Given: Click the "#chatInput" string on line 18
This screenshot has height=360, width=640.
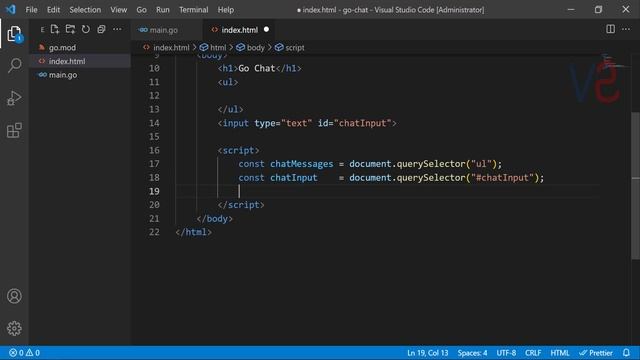Looking at the screenshot, I should tap(502, 178).
